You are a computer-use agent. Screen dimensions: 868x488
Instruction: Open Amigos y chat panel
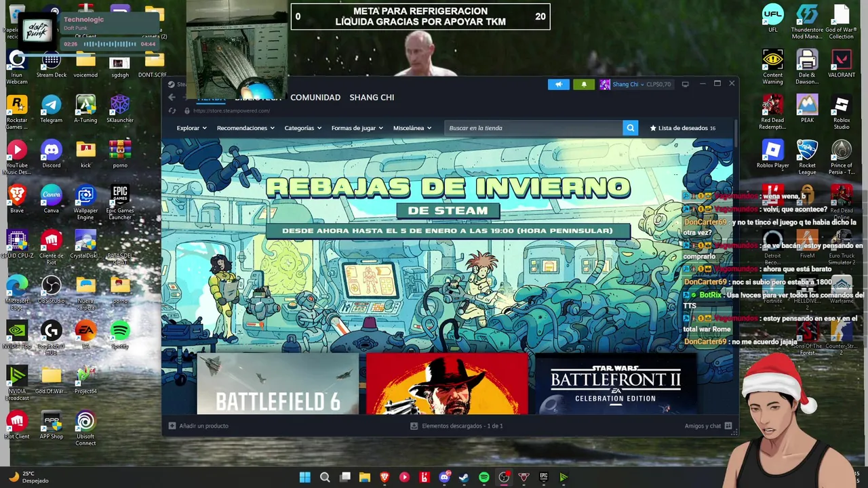pyautogui.click(x=708, y=426)
